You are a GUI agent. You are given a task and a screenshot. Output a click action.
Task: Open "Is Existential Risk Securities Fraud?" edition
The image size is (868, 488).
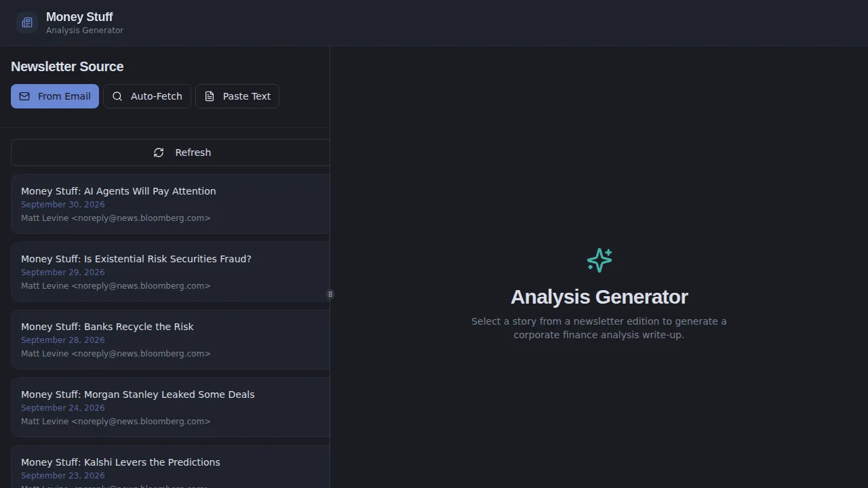(x=170, y=272)
